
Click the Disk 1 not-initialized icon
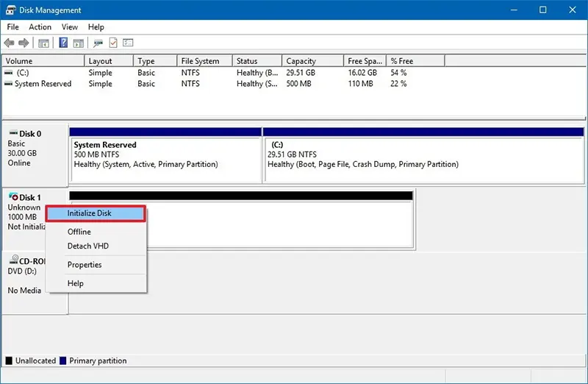[x=13, y=196]
